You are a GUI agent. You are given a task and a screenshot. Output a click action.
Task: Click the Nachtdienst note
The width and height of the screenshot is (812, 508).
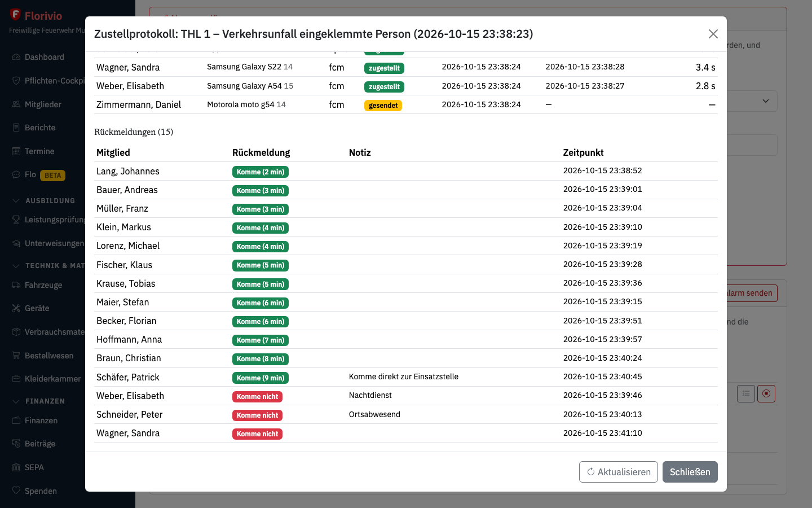click(x=370, y=395)
